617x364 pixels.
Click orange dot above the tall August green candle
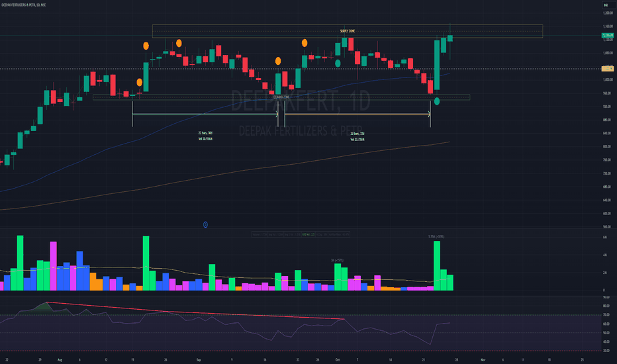click(x=146, y=46)
